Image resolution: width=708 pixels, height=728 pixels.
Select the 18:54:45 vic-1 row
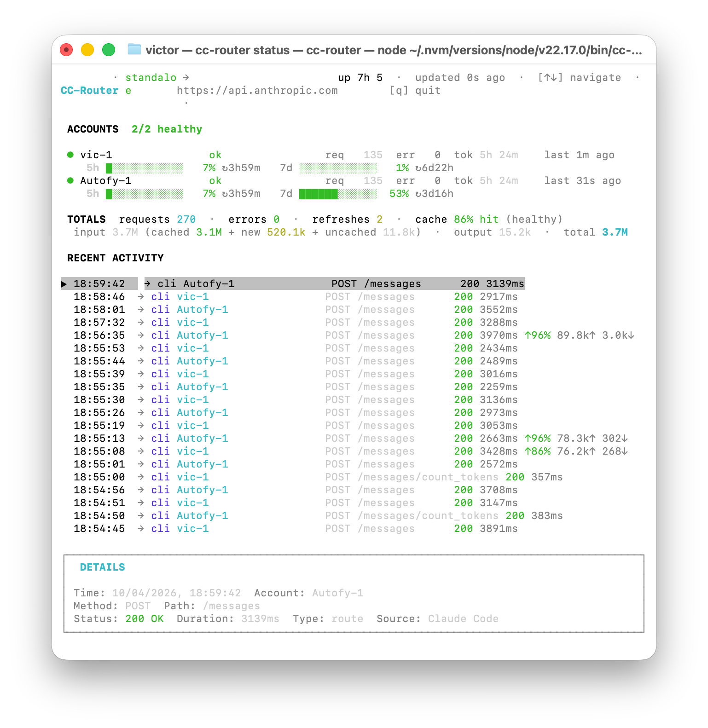(296, 529)
